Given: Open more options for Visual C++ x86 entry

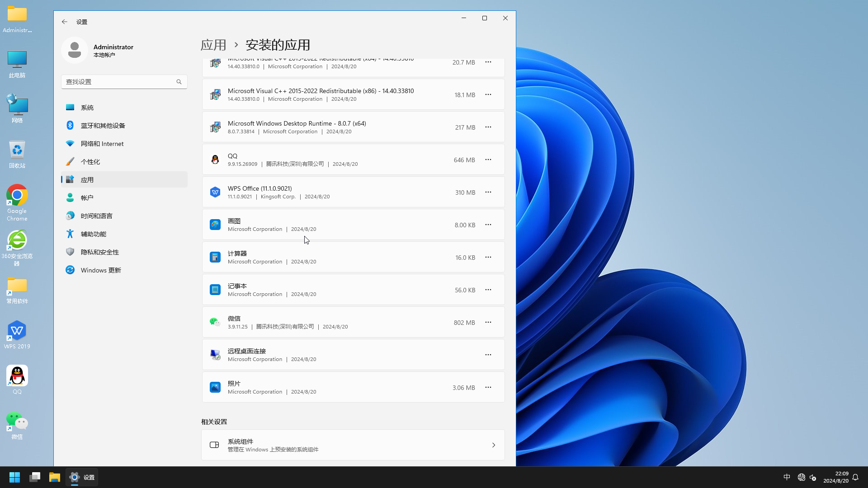Looking at the screenshot, I should point(488,94).
